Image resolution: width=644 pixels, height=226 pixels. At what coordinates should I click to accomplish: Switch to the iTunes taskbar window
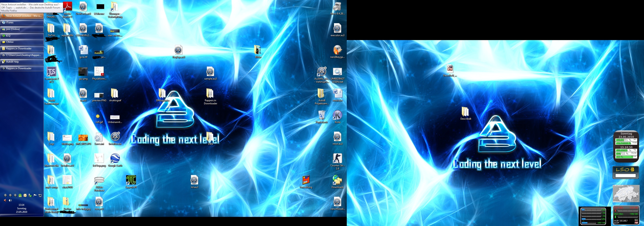coord(22,23)
